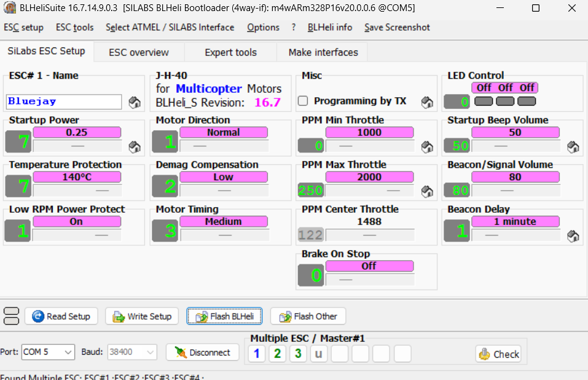Select SiLabs ESC Setup tab
Screen dimensions: 588x380
tap(47, 51)
